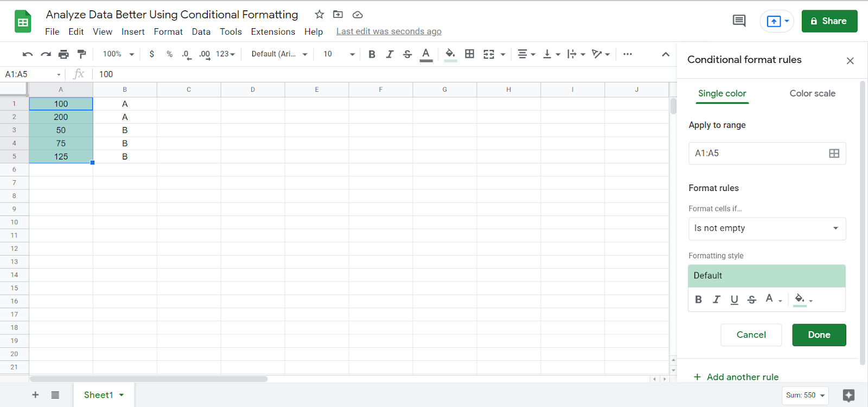Open 'Is not empty' condition dropdown

pyautogui.click(x=767, y=228)
